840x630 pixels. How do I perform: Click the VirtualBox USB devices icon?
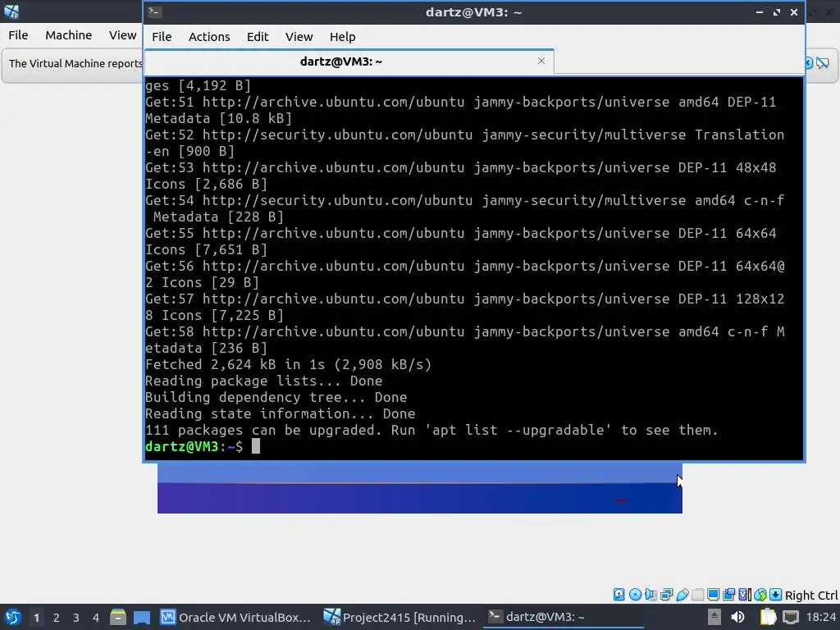[x=682, y=594]
